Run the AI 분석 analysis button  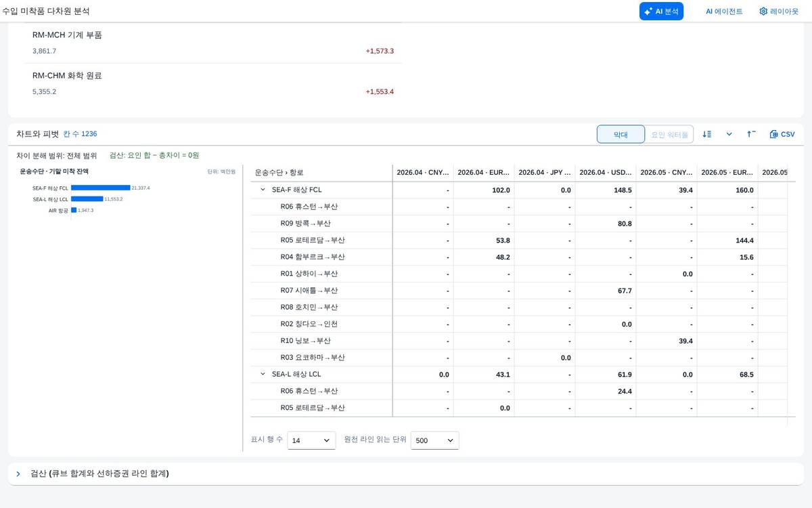(x=661, y=11)
